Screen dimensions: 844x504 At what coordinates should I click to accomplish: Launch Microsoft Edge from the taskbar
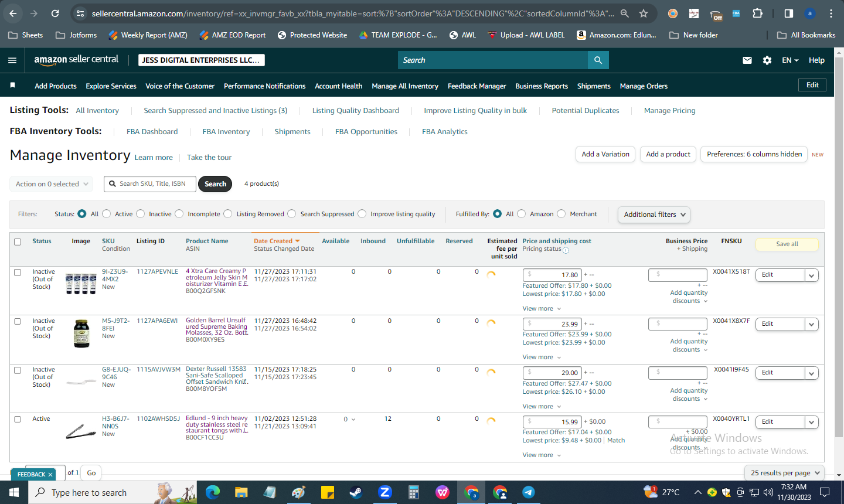pos(212,492)
